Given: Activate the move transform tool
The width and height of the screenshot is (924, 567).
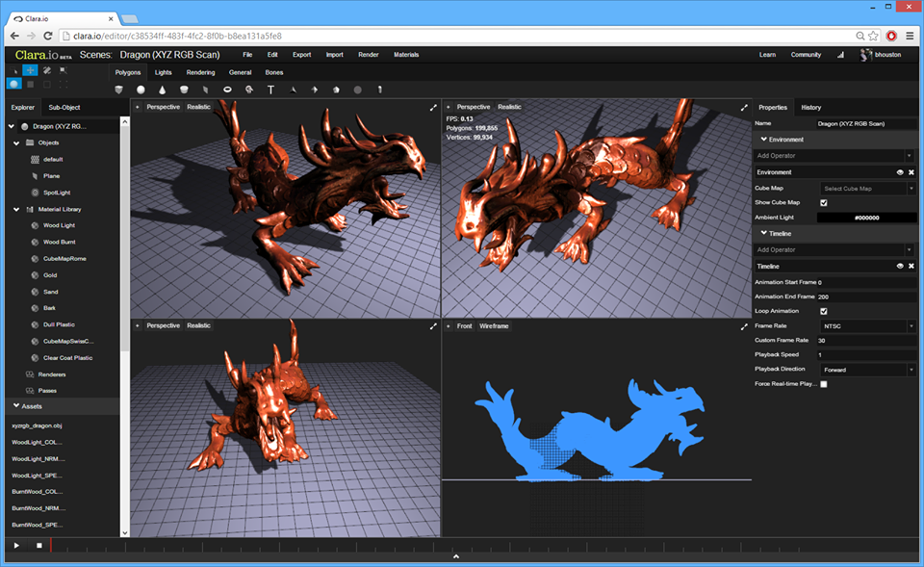Looking at the screenshot, I should click(30, 70).
